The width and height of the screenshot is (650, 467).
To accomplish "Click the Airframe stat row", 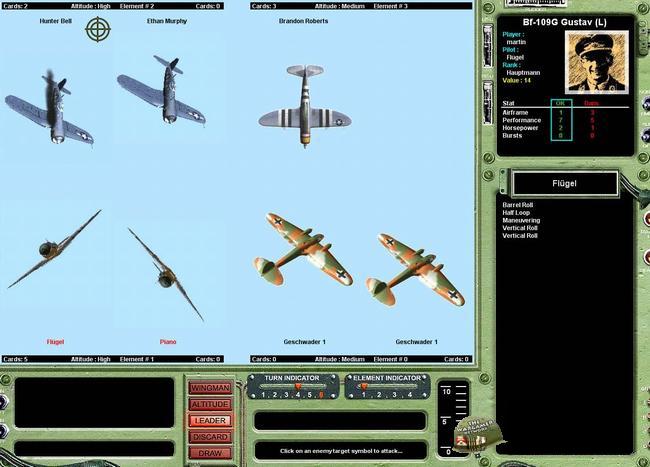I will (x=565, y=112).
